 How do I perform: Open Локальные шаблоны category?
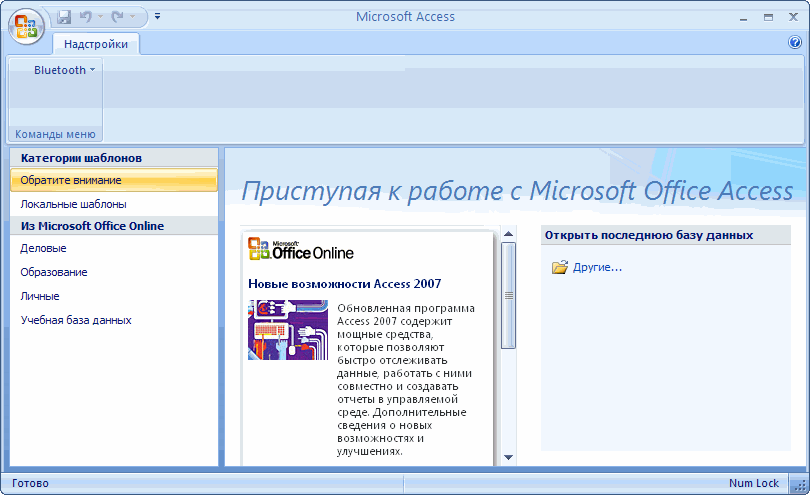tap(73, 204)
